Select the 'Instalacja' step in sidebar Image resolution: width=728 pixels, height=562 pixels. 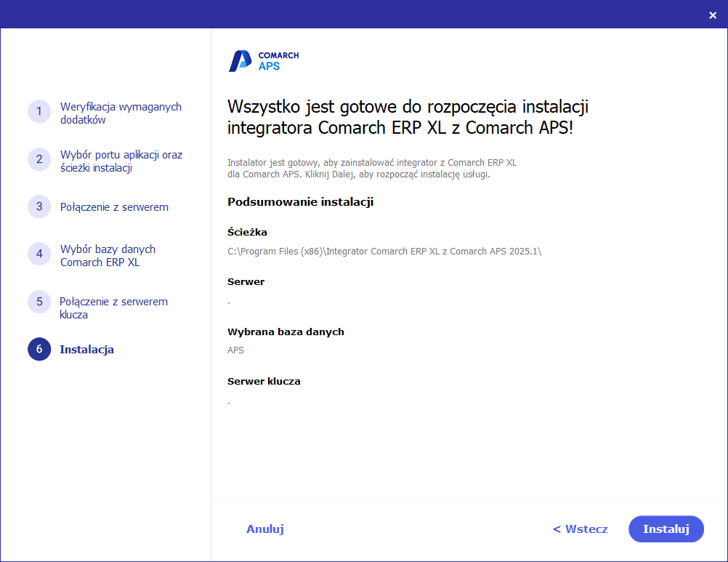[86, 349]
